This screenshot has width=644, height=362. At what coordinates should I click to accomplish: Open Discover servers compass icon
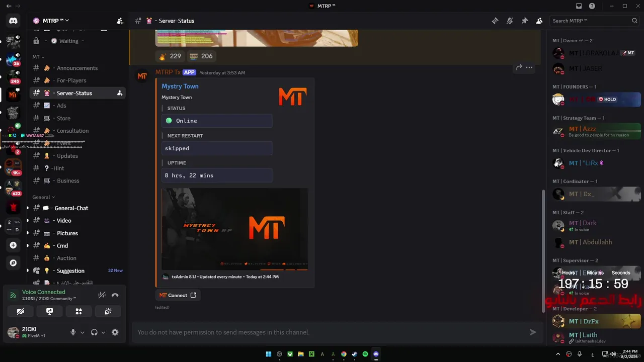pyautogui.click(x=13, y=263)
